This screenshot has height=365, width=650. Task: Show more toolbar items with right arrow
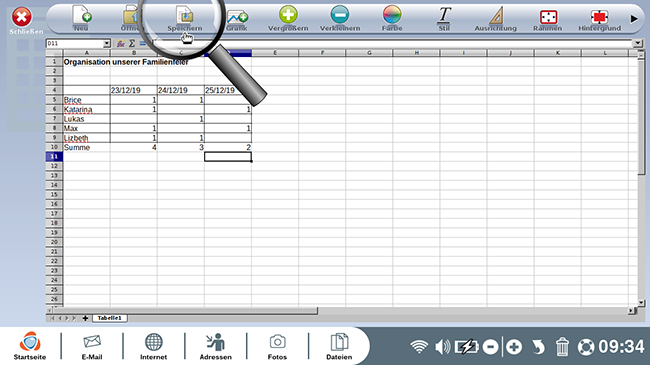tap(634, 19)
